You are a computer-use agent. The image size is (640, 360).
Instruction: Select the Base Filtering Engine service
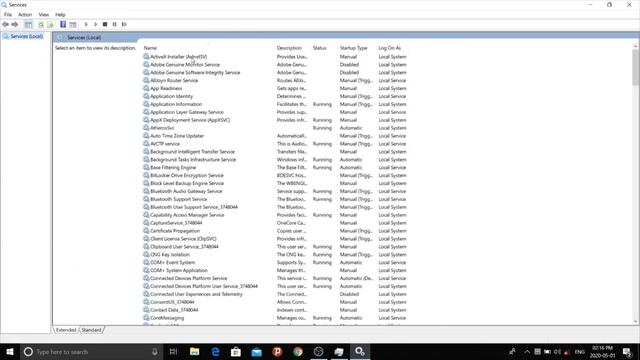tap(173, 167)
